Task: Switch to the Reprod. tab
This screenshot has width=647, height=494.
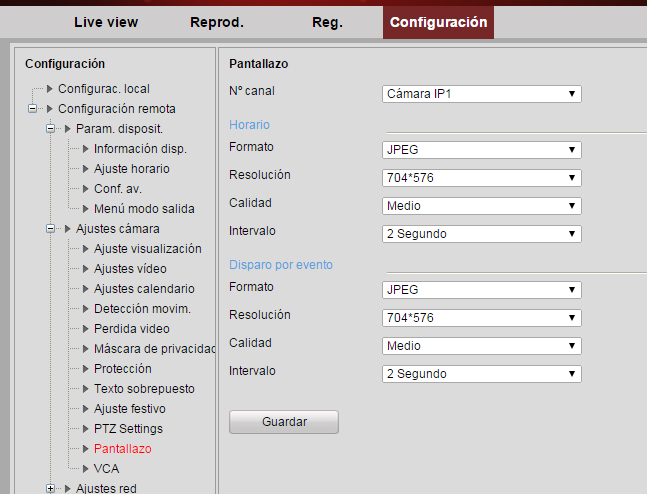Action: [217, 22]
